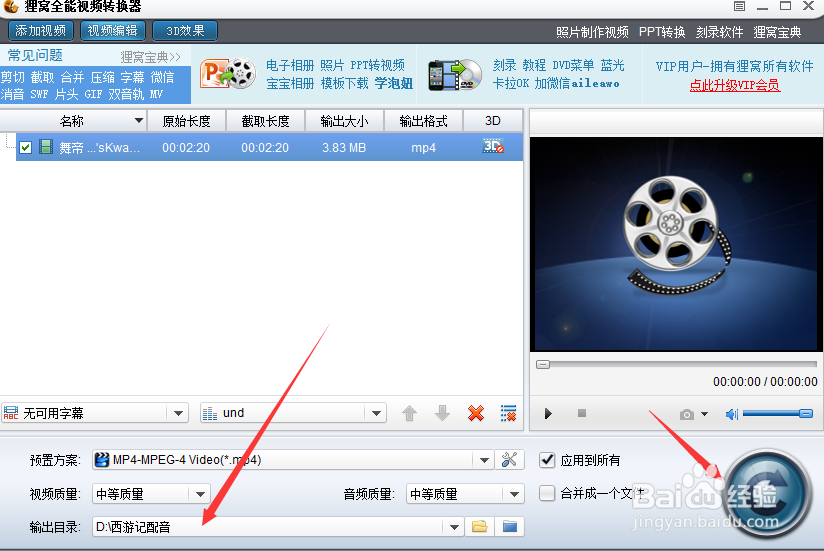Viewport: 824px width, 551px height.
Task: Open the 视频编辑 editor
Action: (112, 30)
